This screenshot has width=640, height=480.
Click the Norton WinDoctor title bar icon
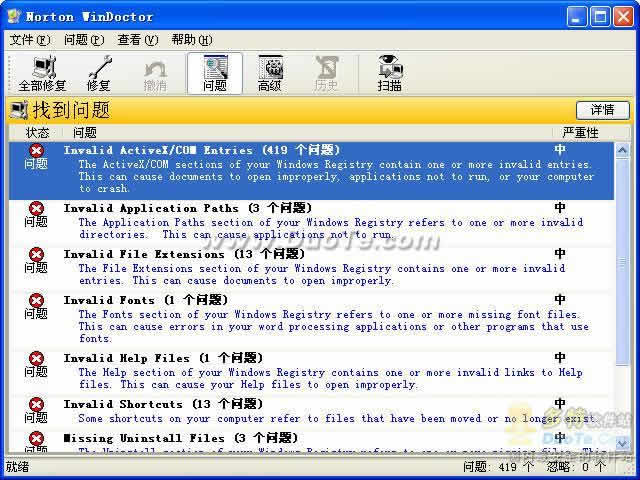point(14,16)
